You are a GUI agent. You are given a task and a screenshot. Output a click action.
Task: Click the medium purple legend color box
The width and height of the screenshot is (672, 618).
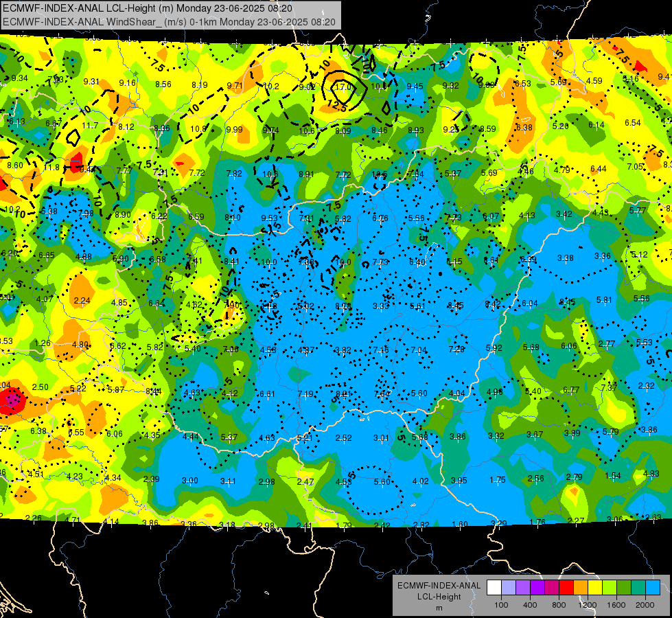click(x=523, y=588)
